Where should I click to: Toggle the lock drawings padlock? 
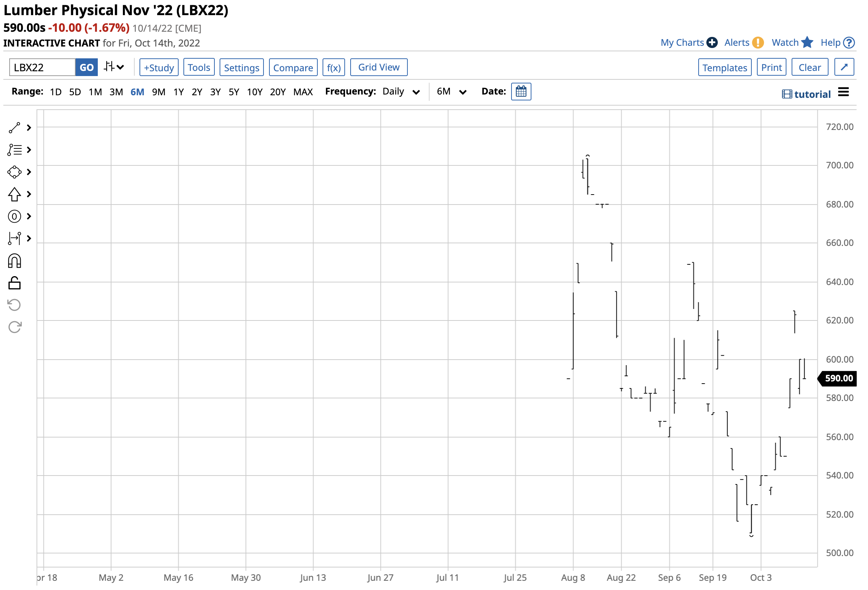14,283
